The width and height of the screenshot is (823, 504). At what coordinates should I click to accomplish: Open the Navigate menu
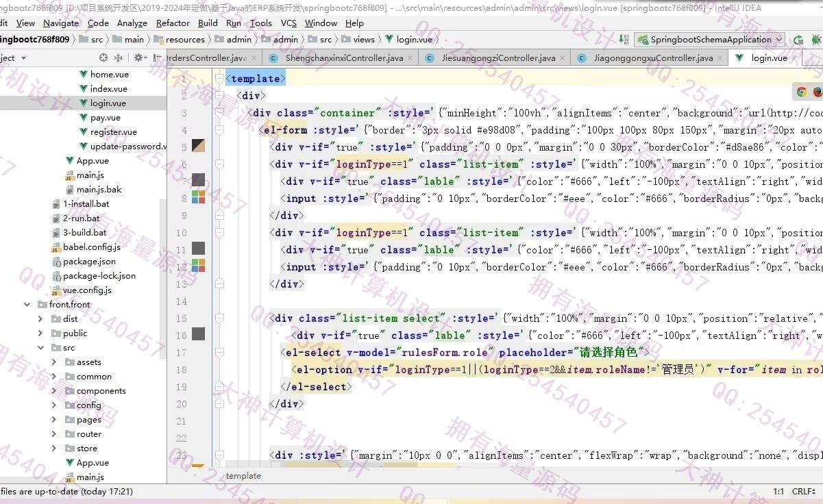(61, 23)
